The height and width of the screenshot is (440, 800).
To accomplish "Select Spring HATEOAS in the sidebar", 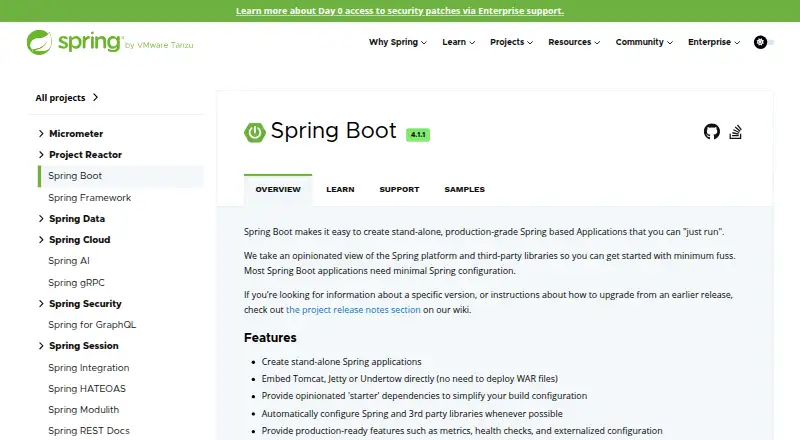I will pyautogui.click(x=87, y=388).
